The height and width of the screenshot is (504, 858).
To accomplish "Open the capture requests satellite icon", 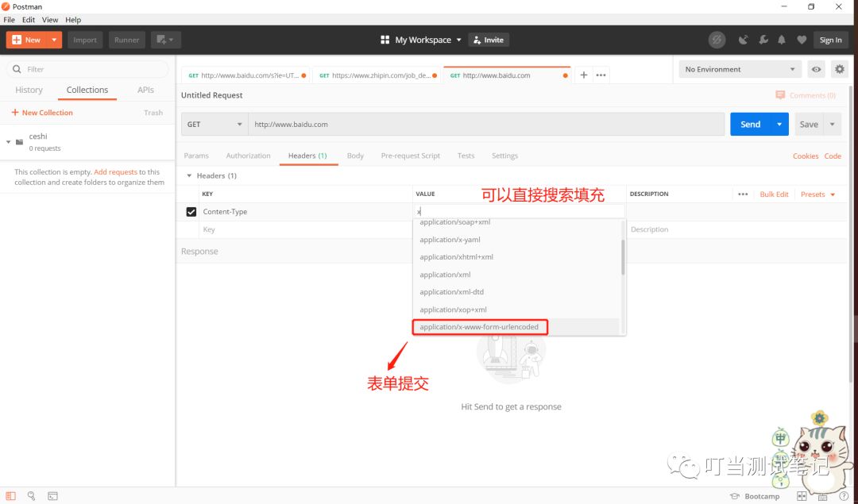I will [743, 40].
